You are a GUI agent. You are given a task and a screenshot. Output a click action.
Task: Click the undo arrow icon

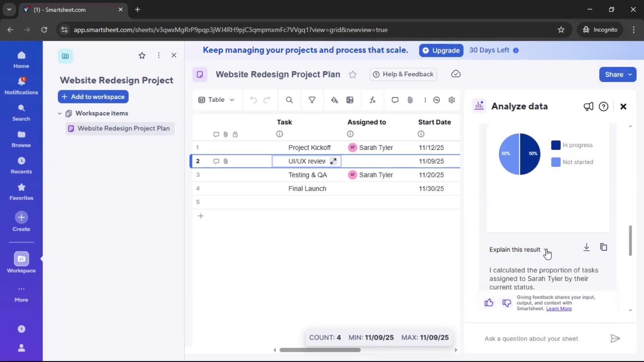tap(253, 100)
